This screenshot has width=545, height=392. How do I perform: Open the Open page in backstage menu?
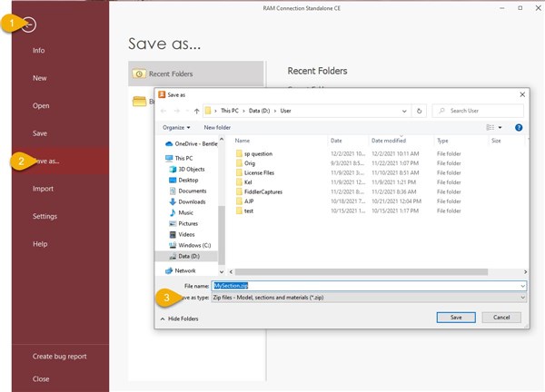click(x=41, y=106)
